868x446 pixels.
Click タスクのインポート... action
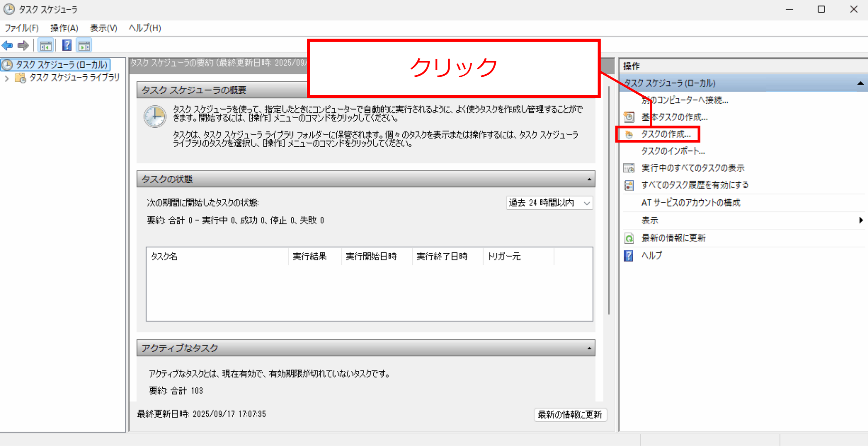click(x=673, y=151)
